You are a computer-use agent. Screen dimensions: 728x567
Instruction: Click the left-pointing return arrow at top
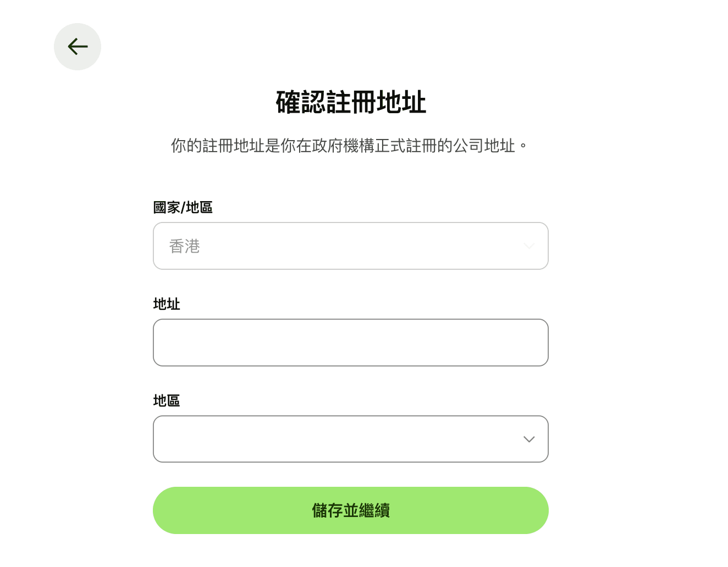[x=78, y=47]
